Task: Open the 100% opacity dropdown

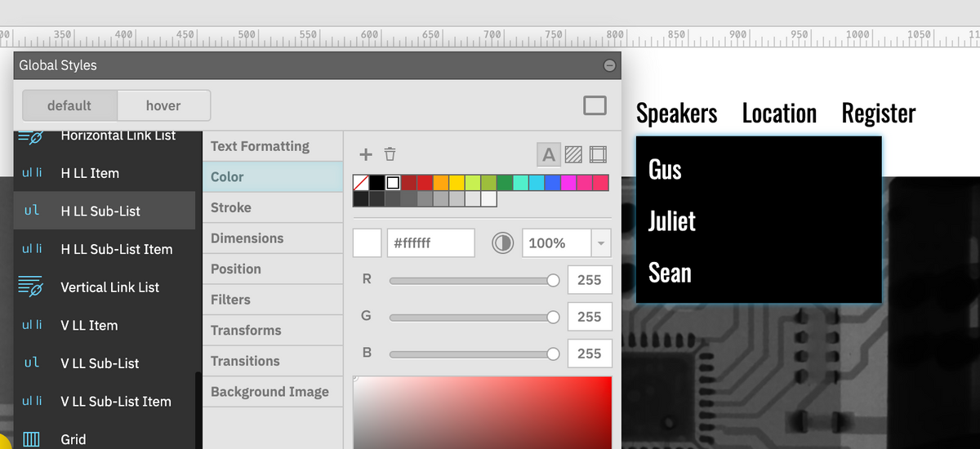Action: [600, 243]
